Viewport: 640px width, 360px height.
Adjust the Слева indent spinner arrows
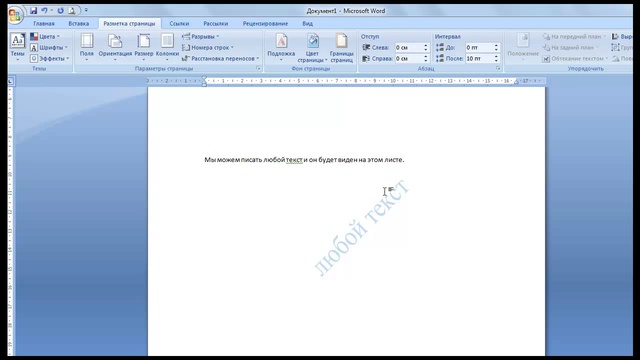[x=426, y=48]
